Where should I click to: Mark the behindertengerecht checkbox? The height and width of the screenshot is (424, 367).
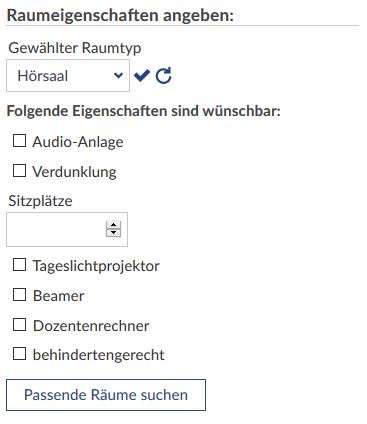(x=19, y=354)
